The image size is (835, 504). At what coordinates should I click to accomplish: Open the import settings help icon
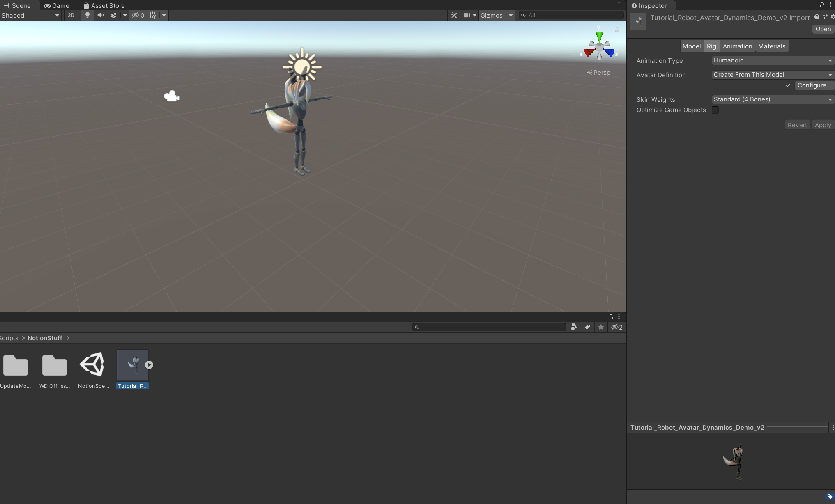click(817, 17)
